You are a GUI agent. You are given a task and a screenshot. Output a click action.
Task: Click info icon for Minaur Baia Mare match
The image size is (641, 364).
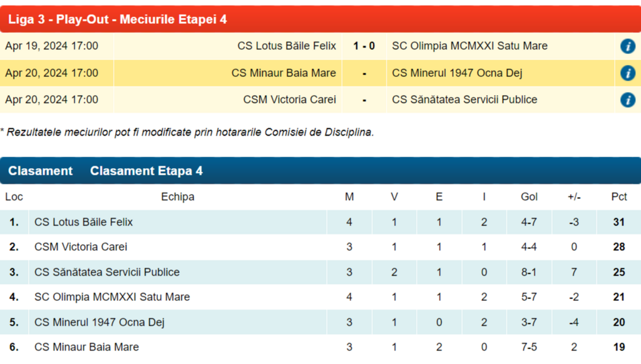[x=627, y=73]
